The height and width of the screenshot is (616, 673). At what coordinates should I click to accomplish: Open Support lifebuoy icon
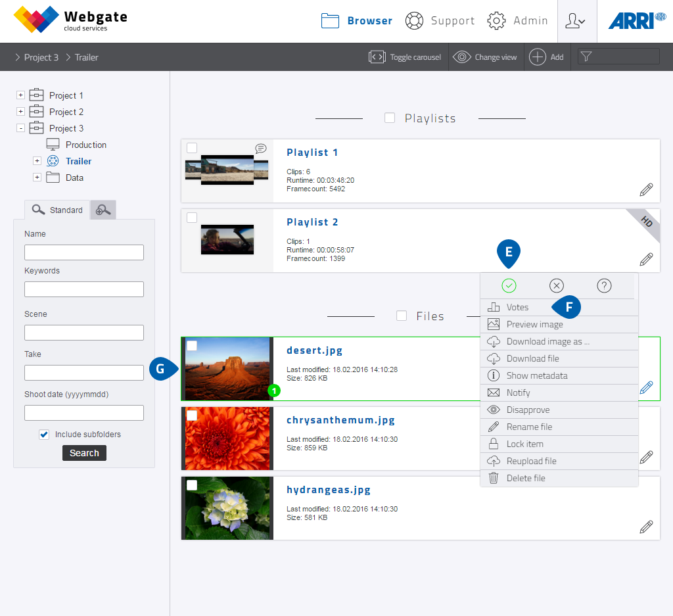point(414,20)
